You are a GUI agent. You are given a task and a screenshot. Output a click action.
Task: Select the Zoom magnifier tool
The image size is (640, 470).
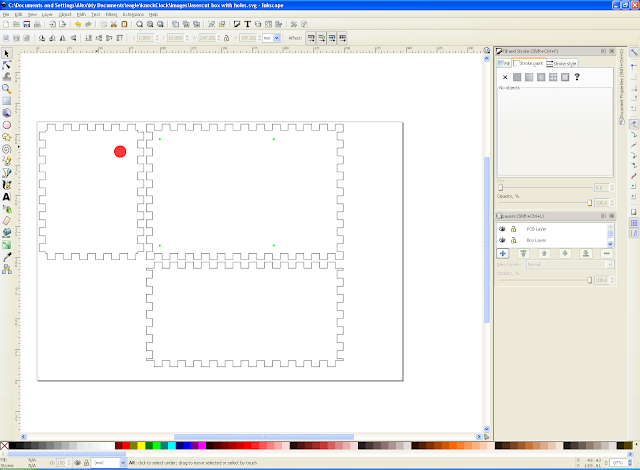pyautogui.click(x=7, y=89)
